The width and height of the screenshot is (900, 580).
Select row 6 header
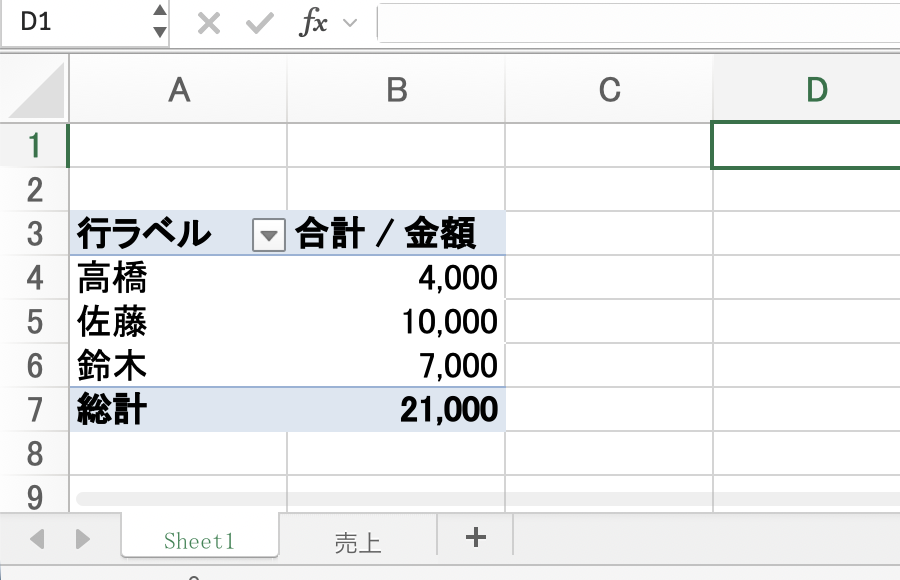click(x=34, y=366)
